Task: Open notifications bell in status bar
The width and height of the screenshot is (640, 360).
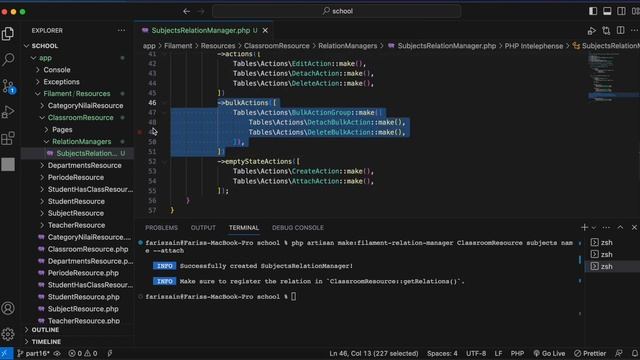Action: tap(634, 353)
